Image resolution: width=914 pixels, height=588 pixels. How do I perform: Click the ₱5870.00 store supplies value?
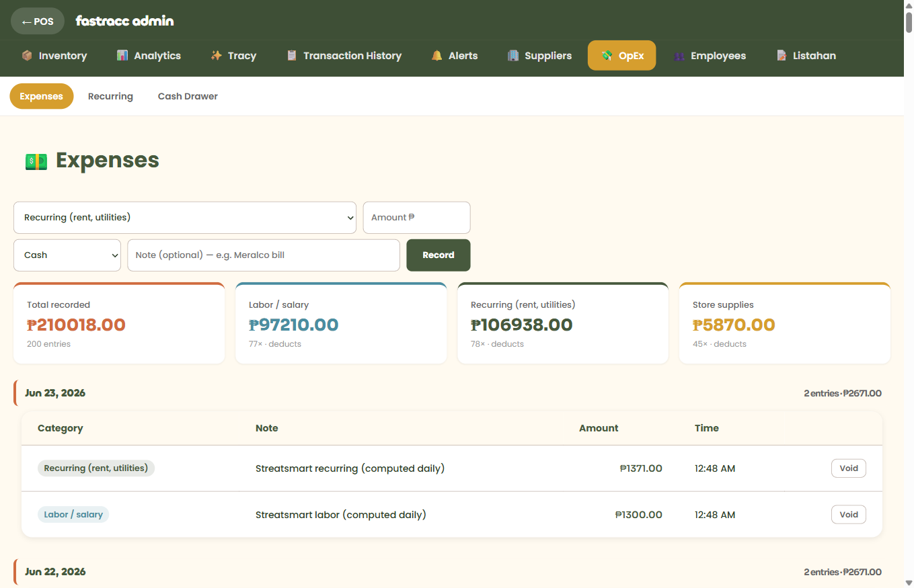click(x=734, y=325)
